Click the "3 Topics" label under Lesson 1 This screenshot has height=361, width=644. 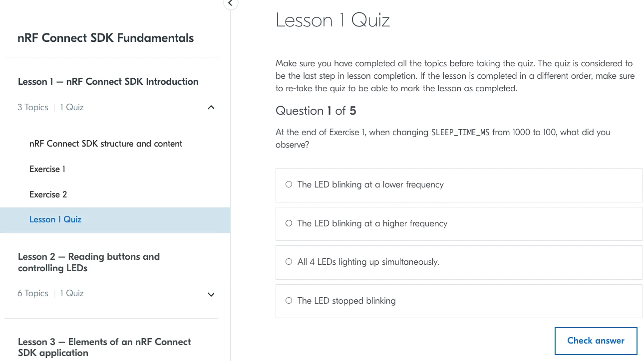32,107
